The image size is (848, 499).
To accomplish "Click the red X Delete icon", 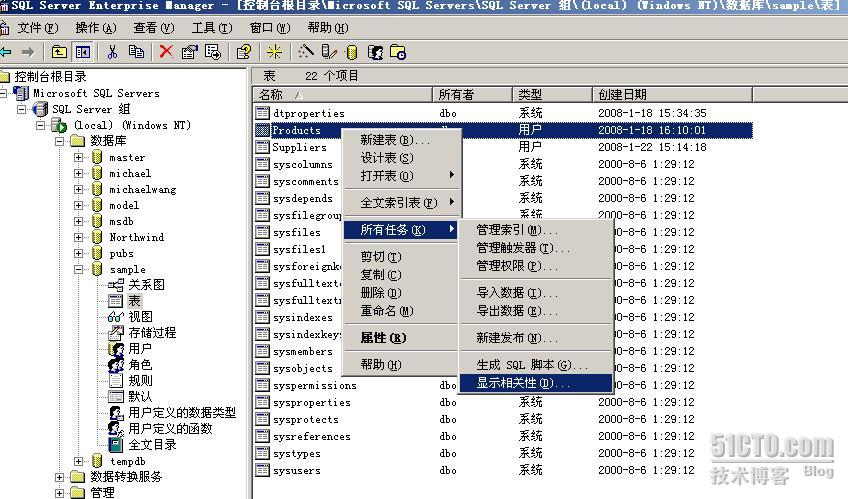I will 166,52.
